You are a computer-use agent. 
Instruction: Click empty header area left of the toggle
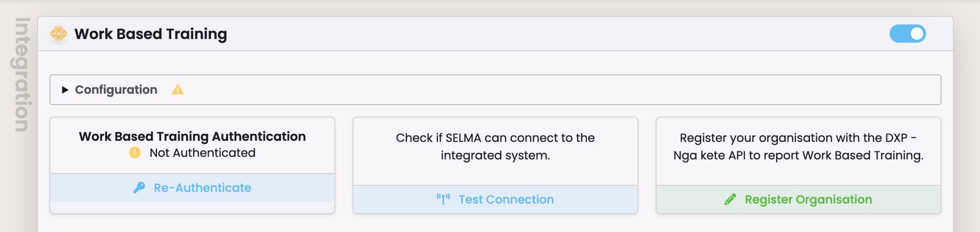[536, 34]
